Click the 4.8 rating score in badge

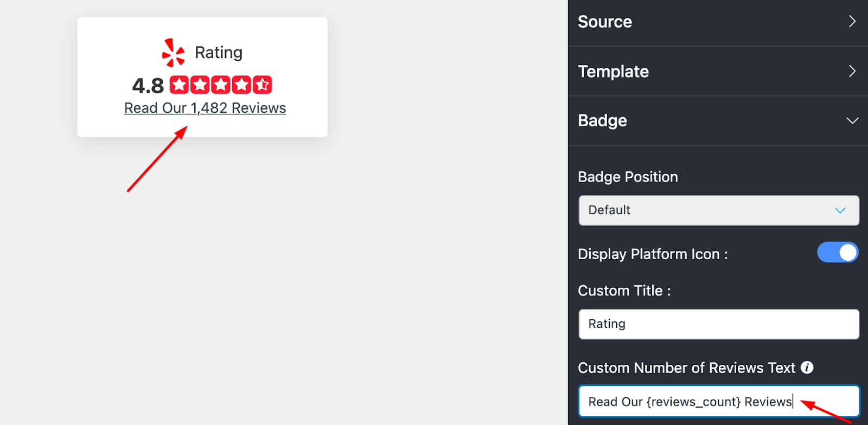coord(148,86)
